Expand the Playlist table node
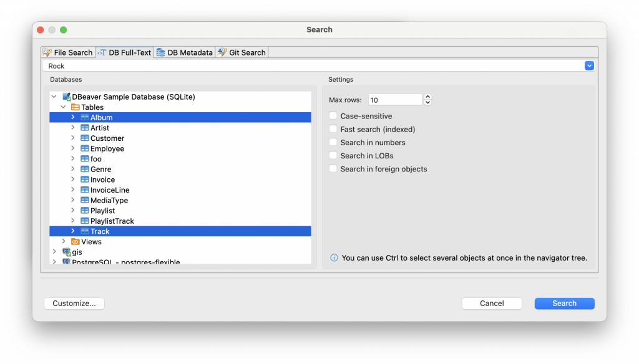Viewport: 639px width, 364px height. point(73,211)
